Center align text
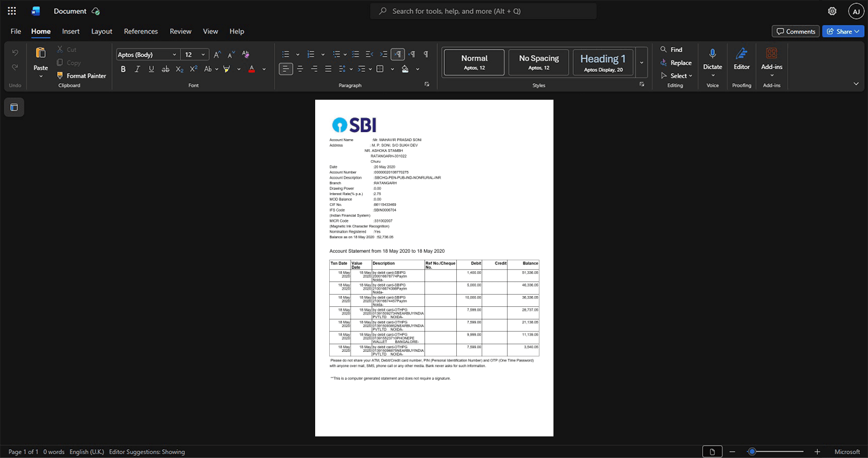Image resolution: width=868 pixels, height=458 pixels. pos(300,69)
